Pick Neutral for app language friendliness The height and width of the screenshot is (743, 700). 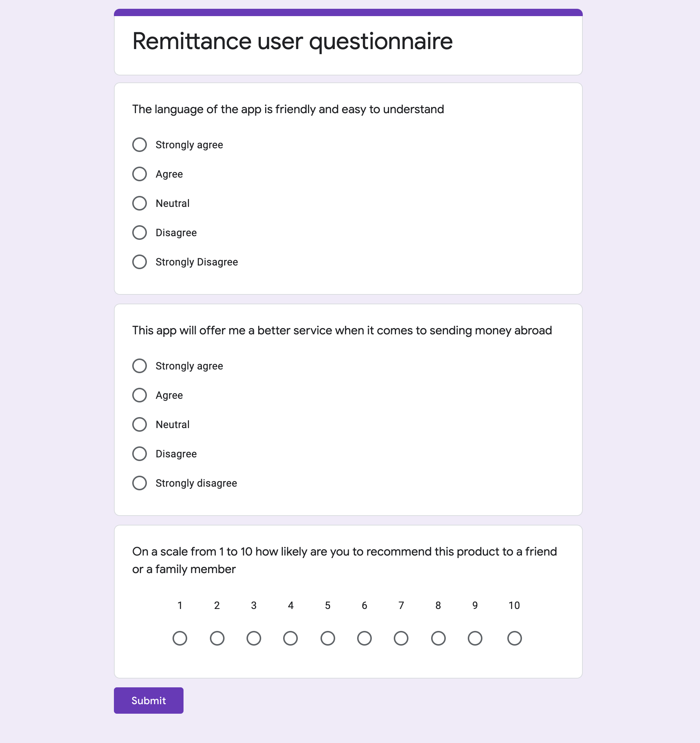coord(140,203)
